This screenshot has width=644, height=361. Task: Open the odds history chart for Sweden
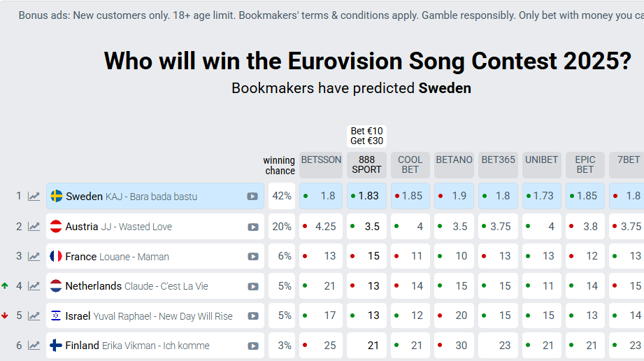[x=34, y=197]
